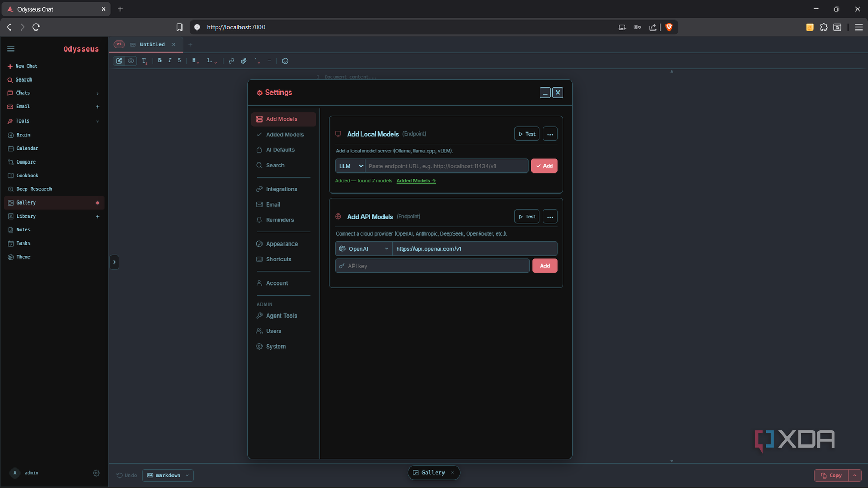Image resolution: width=868 pixels, height=488 pixels.
Task: Open the emoji picker
Action: pos(285,61)
